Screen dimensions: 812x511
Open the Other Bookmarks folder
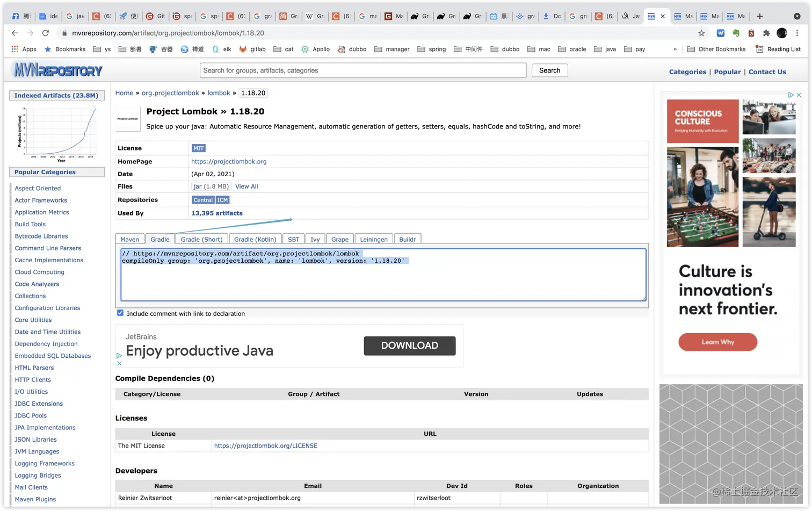pos(716,49)
